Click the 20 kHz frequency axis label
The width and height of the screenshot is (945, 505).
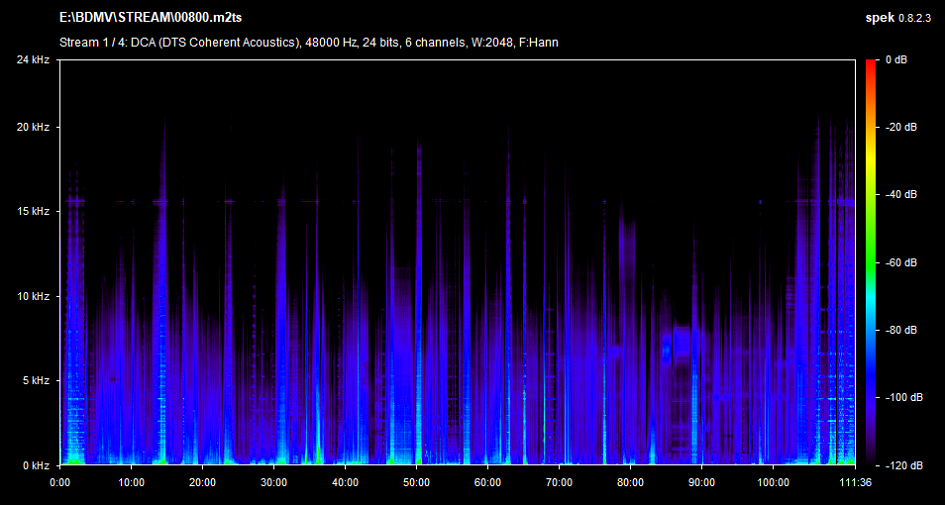point(33,128)
